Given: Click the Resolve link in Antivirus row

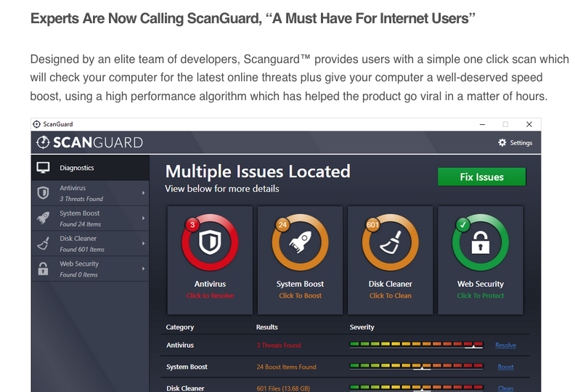Looking at the screenshot, I should (506, 345).
